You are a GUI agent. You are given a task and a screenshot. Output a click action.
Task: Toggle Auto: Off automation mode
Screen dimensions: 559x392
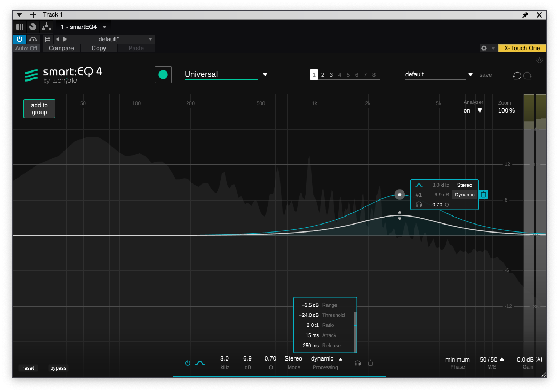coord(26,48)
